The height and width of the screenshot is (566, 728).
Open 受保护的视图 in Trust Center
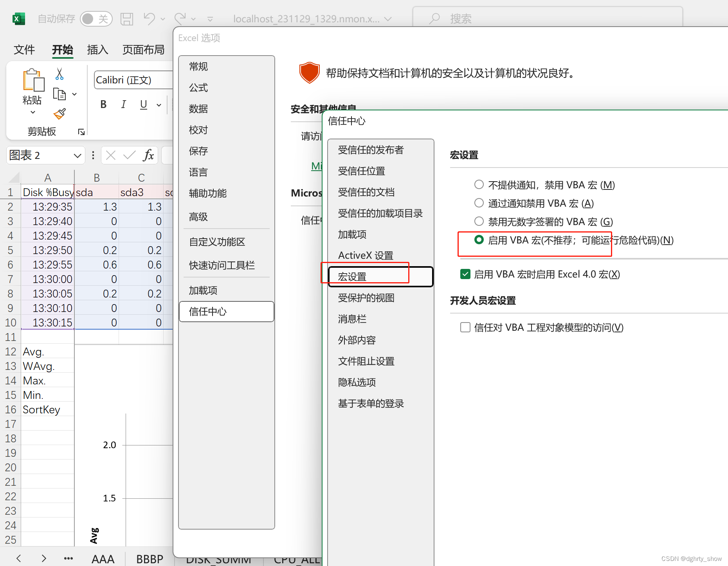click(381, 298)
